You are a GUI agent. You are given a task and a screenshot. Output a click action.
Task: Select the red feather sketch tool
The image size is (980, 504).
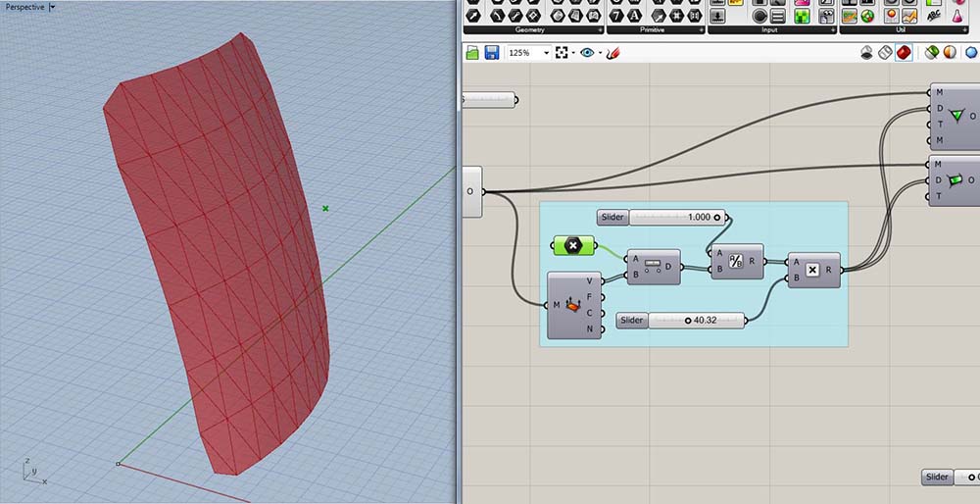pyautogui.click(x=612, y=53)
